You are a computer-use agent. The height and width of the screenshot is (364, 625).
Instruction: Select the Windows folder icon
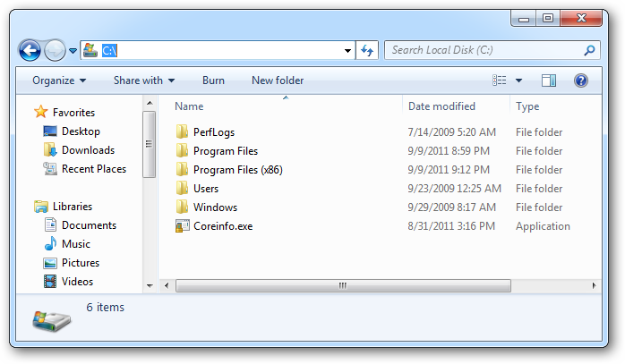[182, 207]
